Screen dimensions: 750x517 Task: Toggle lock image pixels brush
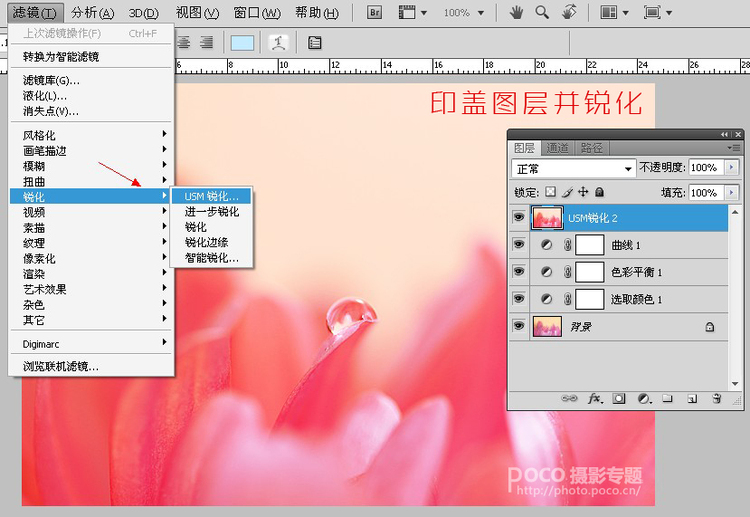tap(567, 192)
